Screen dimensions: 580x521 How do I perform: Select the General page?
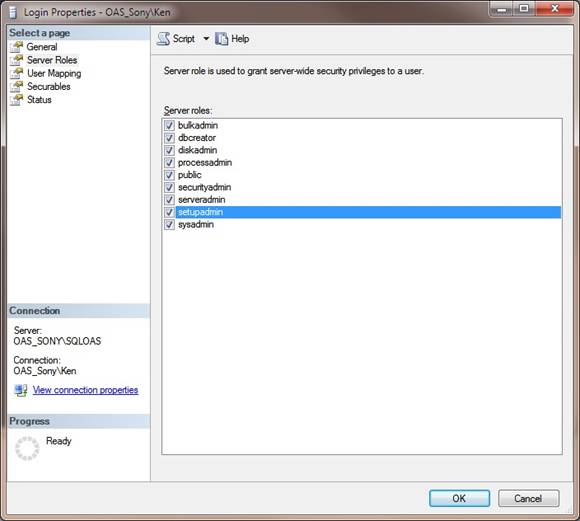point(42,47)
